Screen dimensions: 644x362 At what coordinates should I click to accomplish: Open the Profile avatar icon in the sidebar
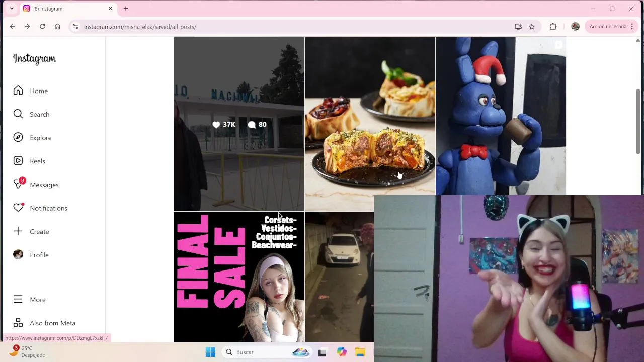point(18,255)
